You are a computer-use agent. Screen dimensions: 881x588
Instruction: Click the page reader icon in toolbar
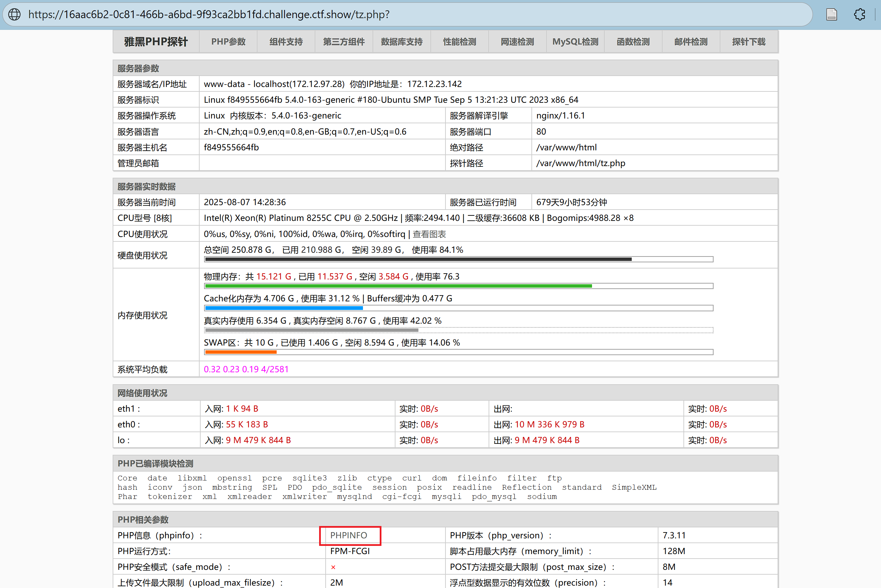coord(831,14)
